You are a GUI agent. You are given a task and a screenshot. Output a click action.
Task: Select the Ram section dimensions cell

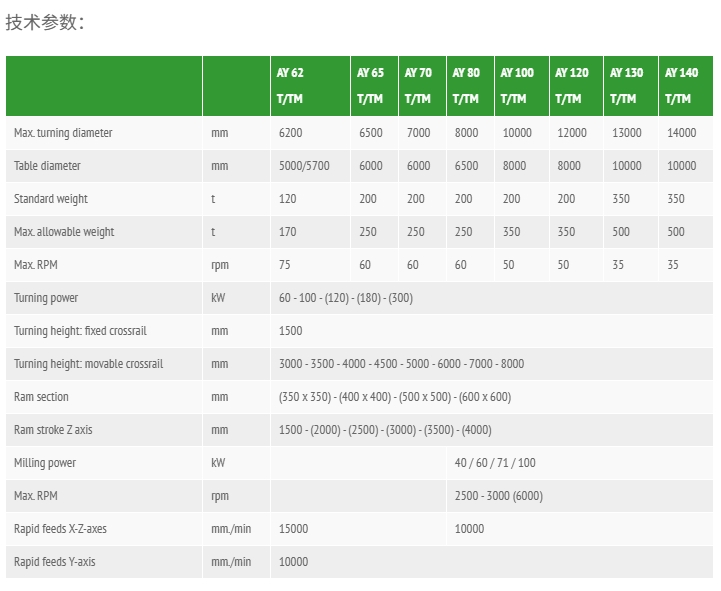[492, 396]
